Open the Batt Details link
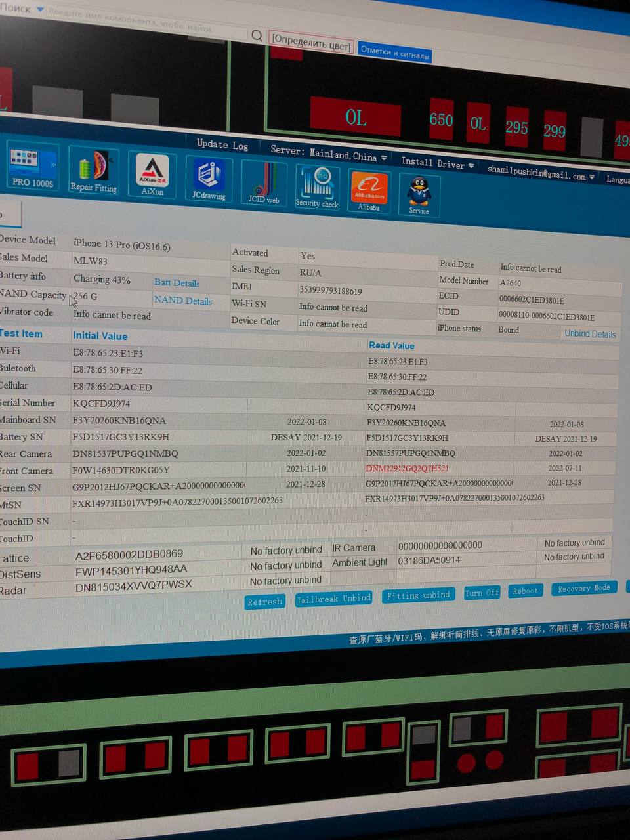 pyautogui.click(x=177, y=283)
